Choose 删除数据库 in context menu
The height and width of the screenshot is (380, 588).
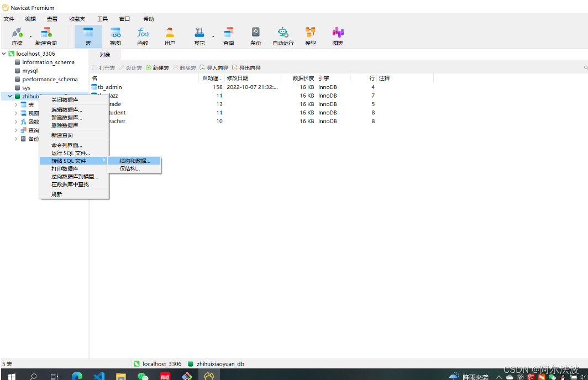pos(74,125)
